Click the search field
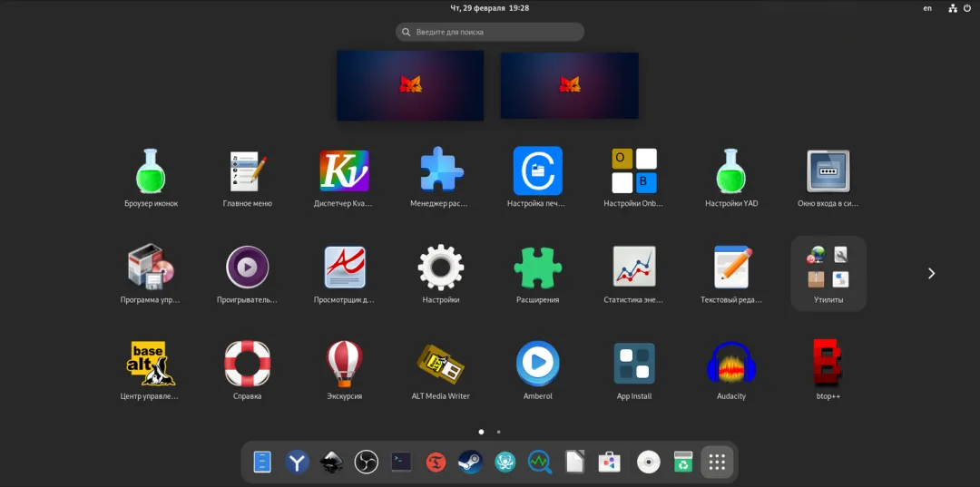Viewport: 980px width, 487px height. (490, 32)
